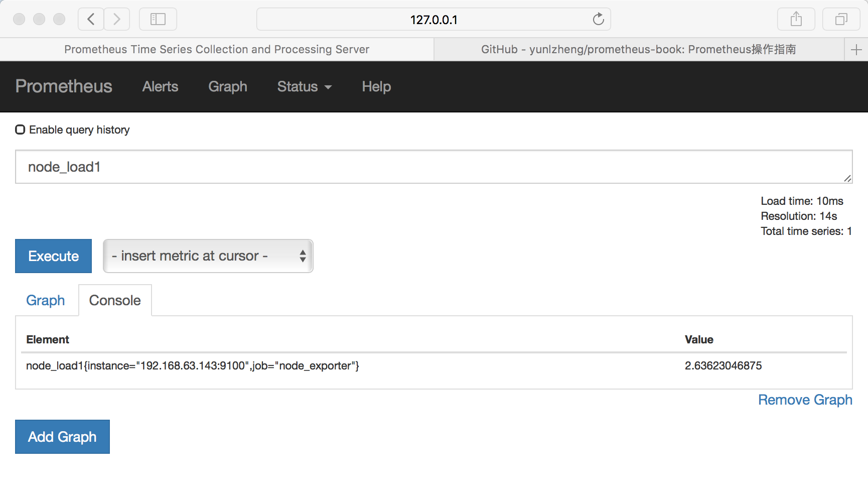Show all tabs overview icon
This screenshot has height=500, width=868.
pyautogui.click(x=841, y=19)
